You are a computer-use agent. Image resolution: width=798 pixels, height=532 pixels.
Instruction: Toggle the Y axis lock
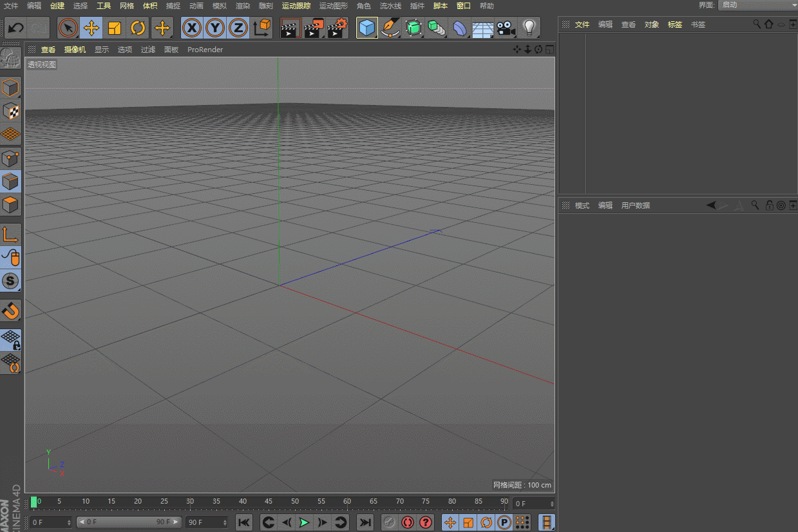(x=215, y=28)
